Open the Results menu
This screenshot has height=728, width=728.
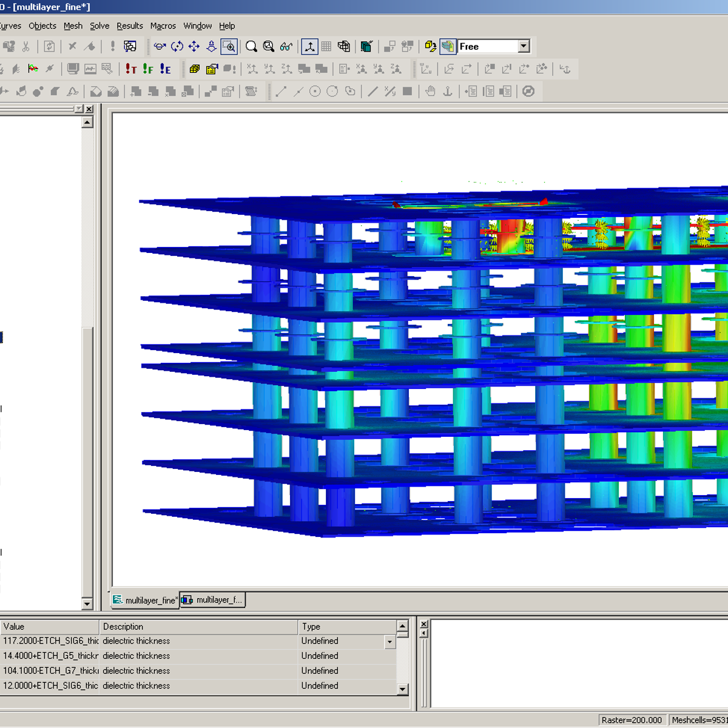(129, 25)
